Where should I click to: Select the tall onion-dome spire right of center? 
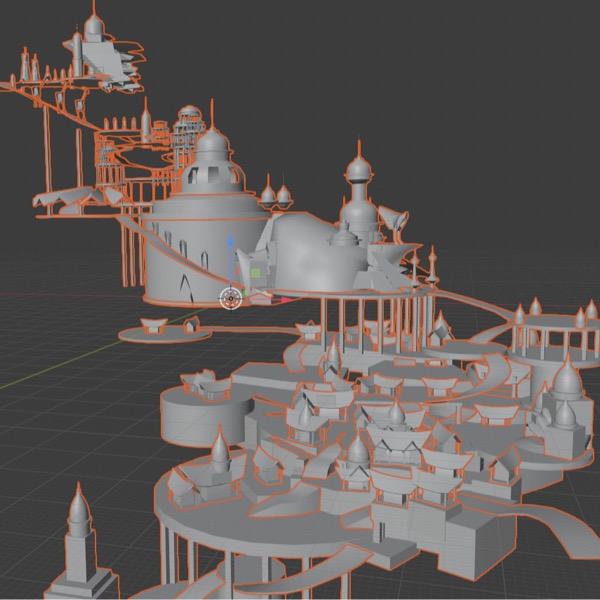359,180
